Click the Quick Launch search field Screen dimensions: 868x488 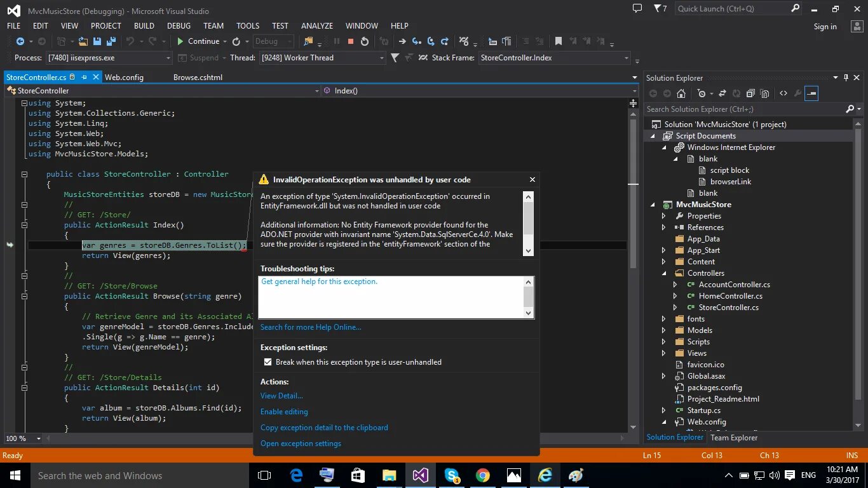[732, 9]
